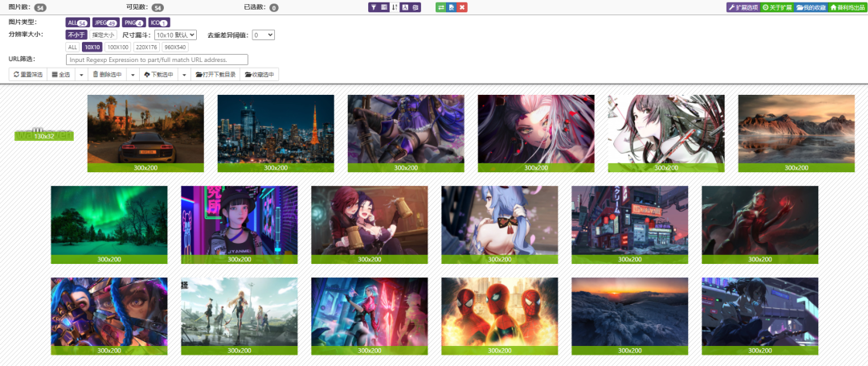
Task: Toggle the 不小于 resolution mode
Action: [76, 35]
